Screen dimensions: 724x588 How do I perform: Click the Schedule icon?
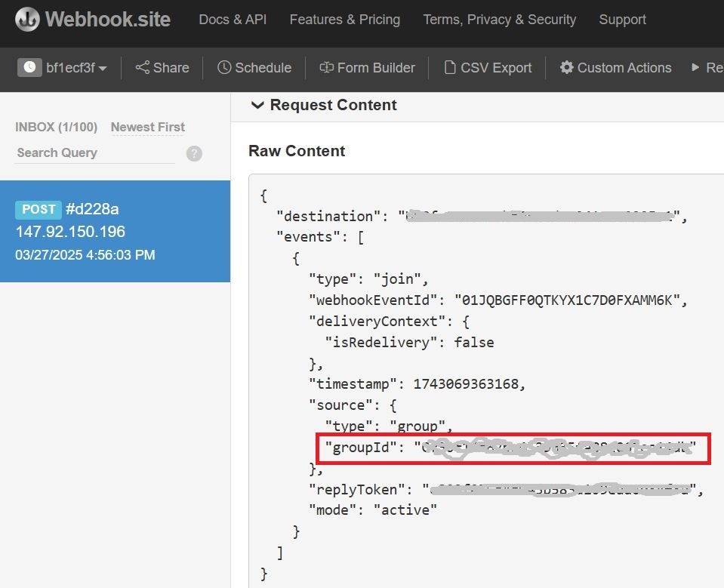[226, 68]
